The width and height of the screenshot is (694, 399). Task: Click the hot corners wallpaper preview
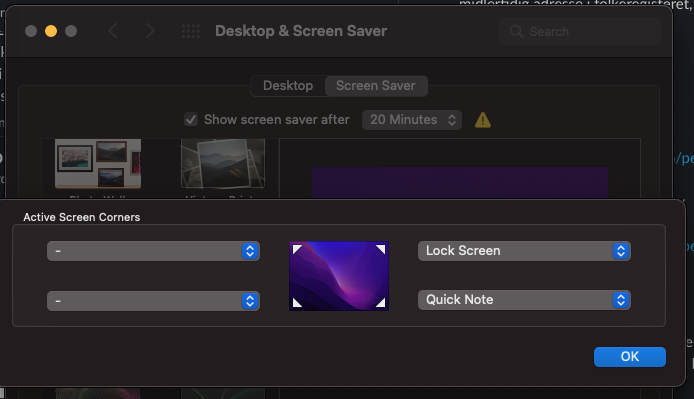pyautogui.click(x=339, y=276)
